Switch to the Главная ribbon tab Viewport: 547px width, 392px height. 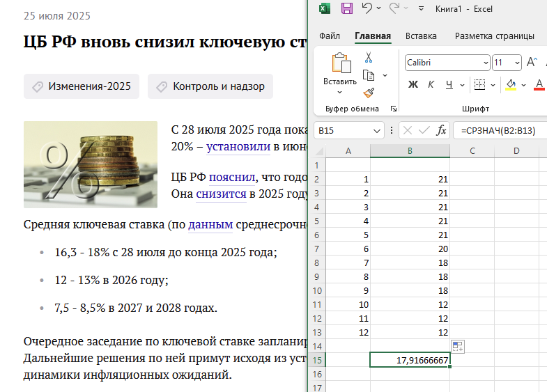(373, 36)
